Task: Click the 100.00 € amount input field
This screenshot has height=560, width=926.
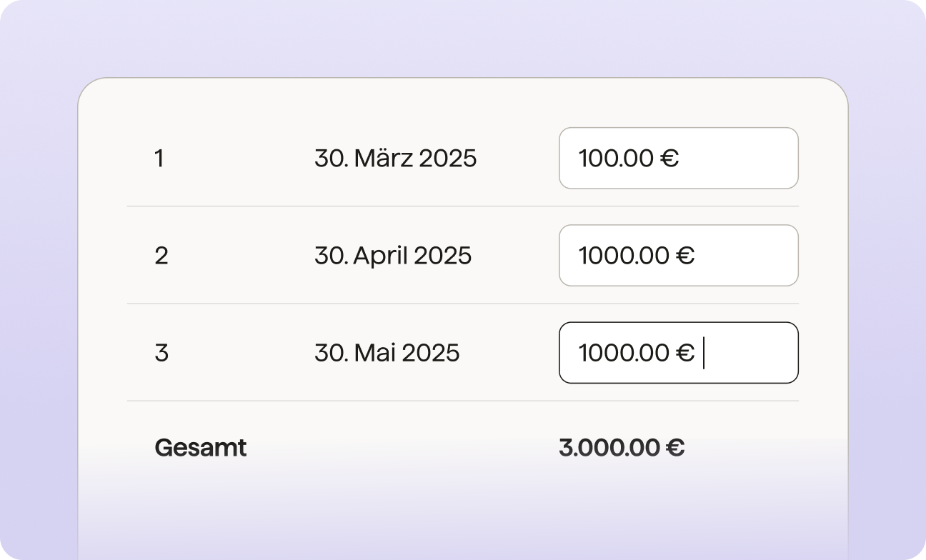Action: coord(677,158)
